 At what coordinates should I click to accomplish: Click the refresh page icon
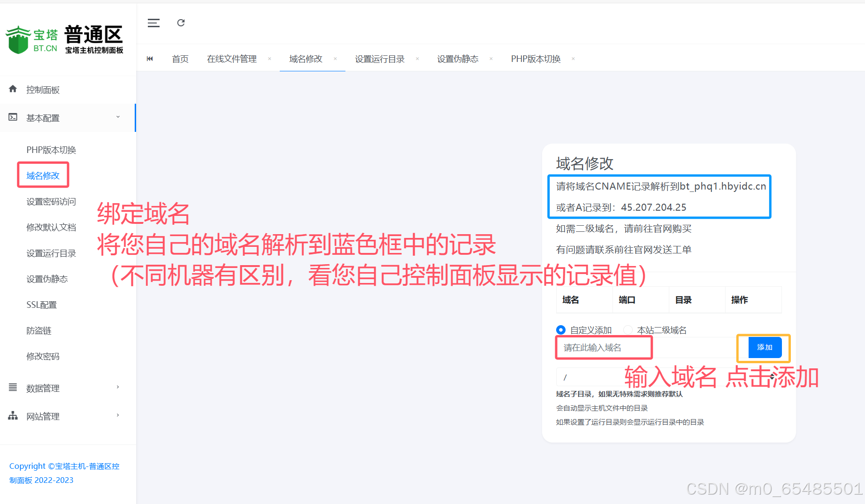pos(181,23)
